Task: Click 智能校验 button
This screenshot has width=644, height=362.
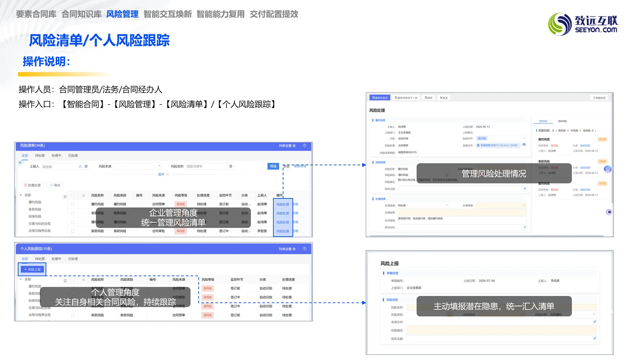Action: coord(599,98)
